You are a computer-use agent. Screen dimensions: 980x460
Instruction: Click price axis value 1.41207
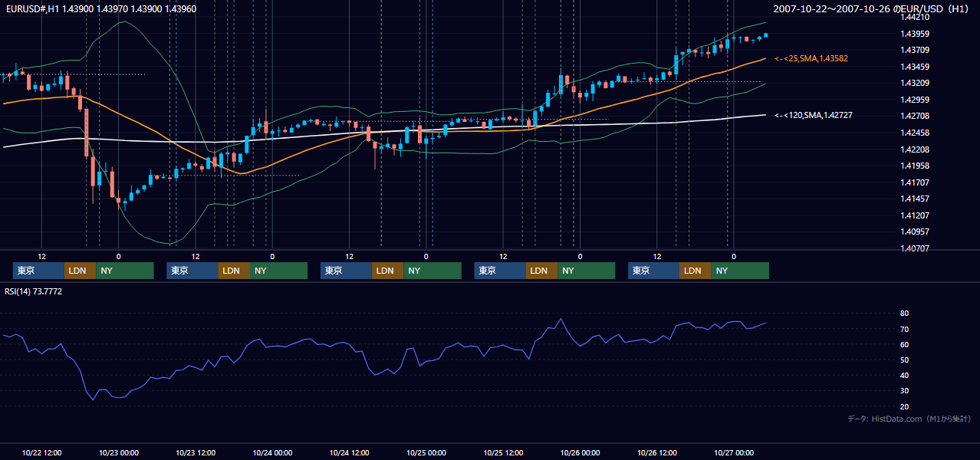(914, 215)
